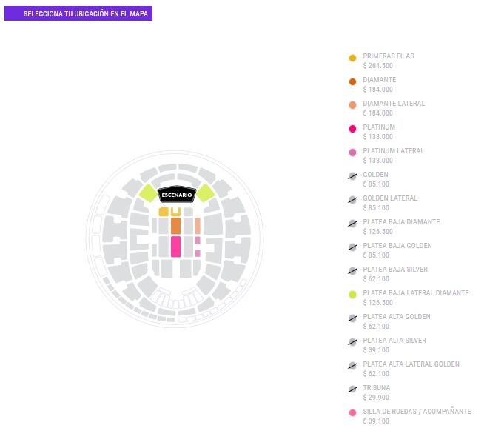The height and width of the screenshot is (445, 504).
Task: Click the black Escenario stage shape
Action: point(177,195)
